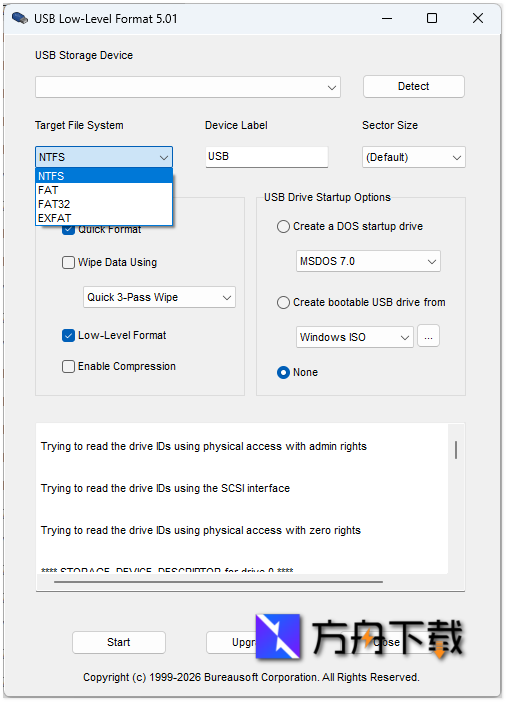This screenshot has width=506, height=702.
Task: Pick FAT32 from the dropdown list
Action: click(104, 204)
